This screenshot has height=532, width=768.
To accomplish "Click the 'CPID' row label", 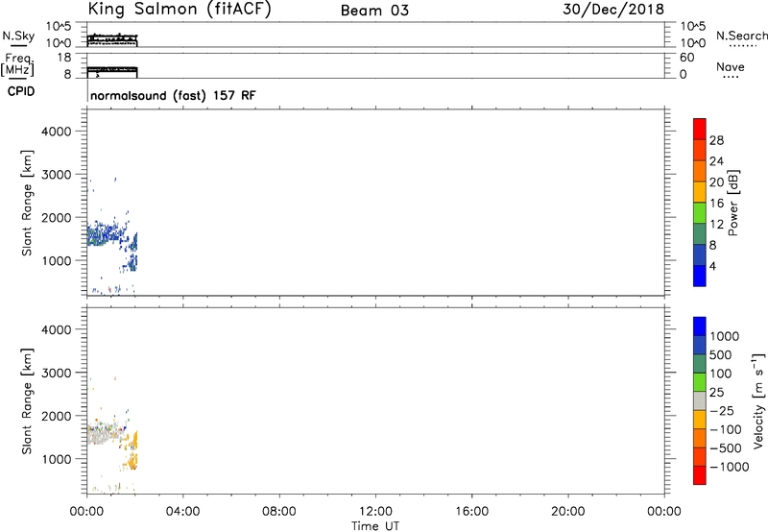I will 21,91.
